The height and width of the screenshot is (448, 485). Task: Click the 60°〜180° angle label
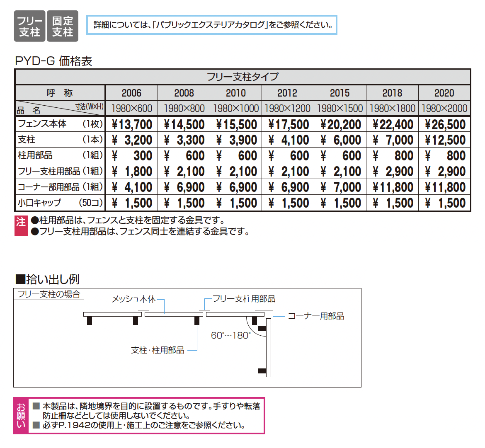(231, 335)
